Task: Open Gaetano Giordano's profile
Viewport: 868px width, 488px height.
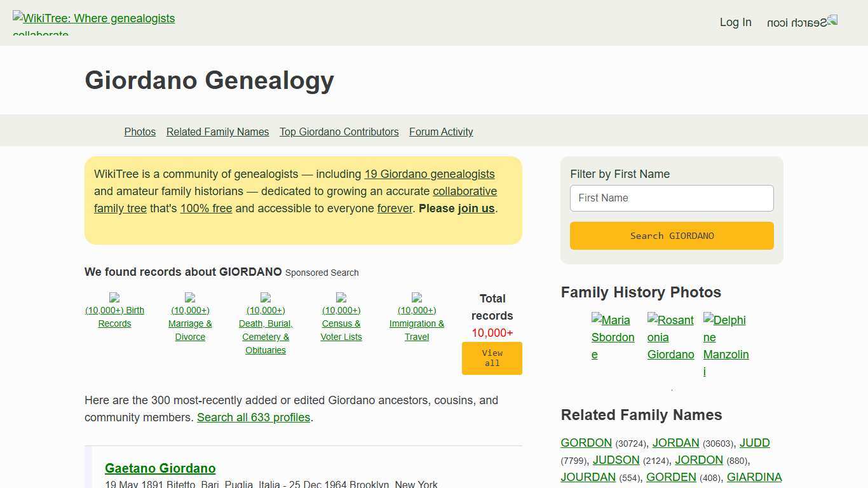Action: [x=160, y=468]
